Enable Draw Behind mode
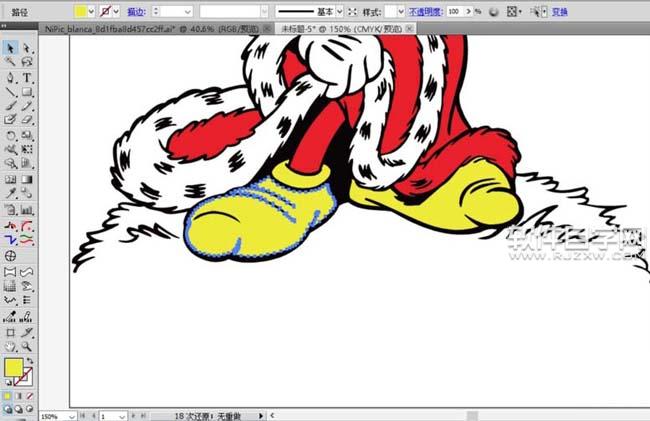650x421 pixels. tap(18, 409)
